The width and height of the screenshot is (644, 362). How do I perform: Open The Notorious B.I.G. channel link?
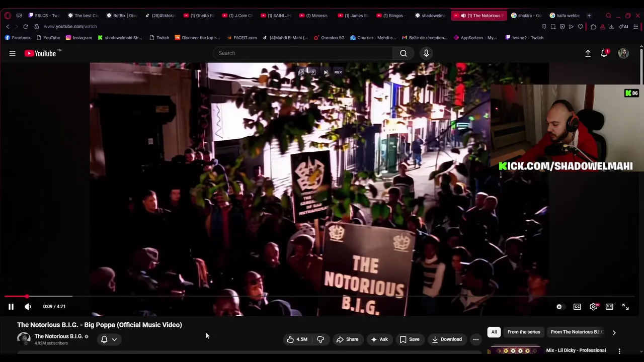click(58, 336)
